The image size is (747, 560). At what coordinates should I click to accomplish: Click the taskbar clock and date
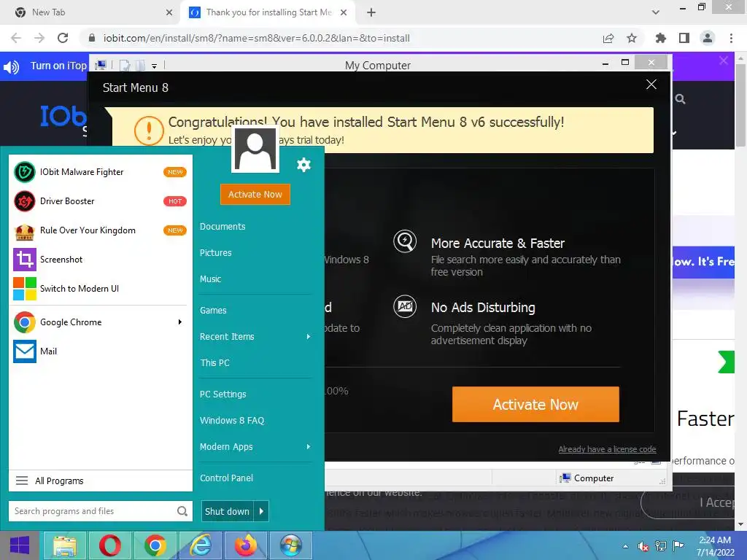(x=715, y=546)
